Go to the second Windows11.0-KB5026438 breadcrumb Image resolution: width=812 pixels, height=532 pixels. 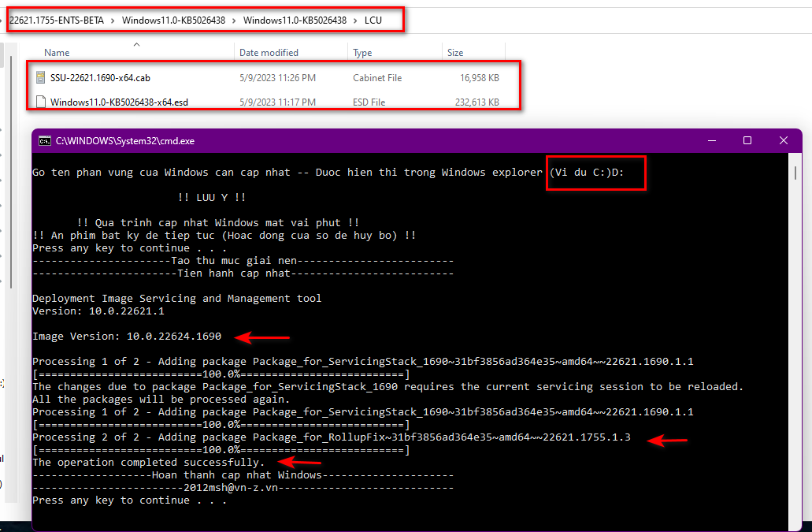point(295,20)
